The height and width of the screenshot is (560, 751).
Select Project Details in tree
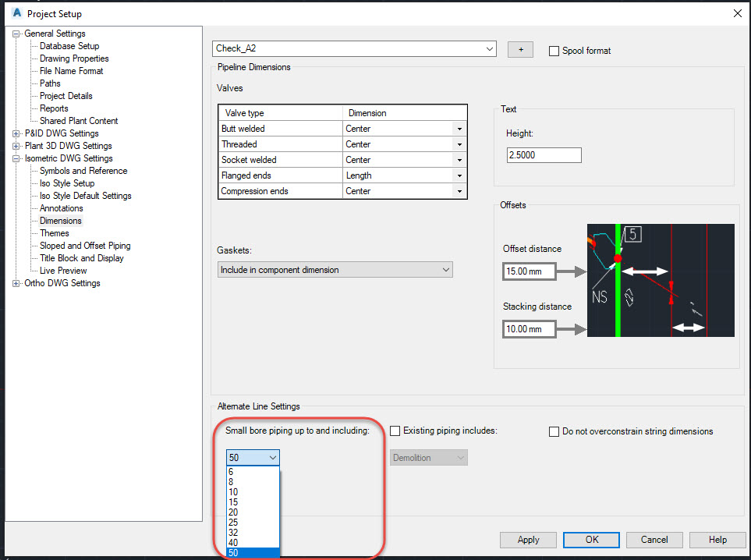pos(66,96)
